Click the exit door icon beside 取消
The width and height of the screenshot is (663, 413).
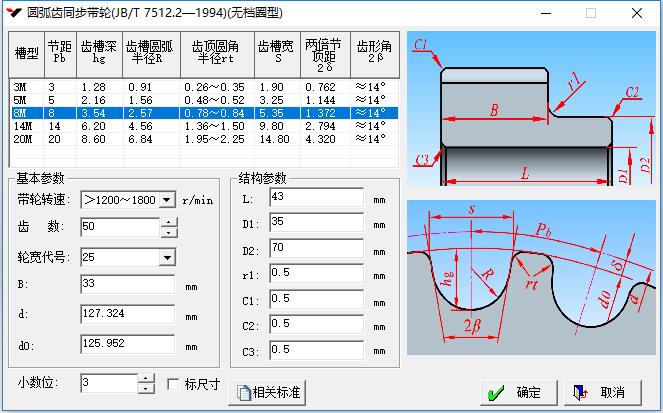coord(579,392)
